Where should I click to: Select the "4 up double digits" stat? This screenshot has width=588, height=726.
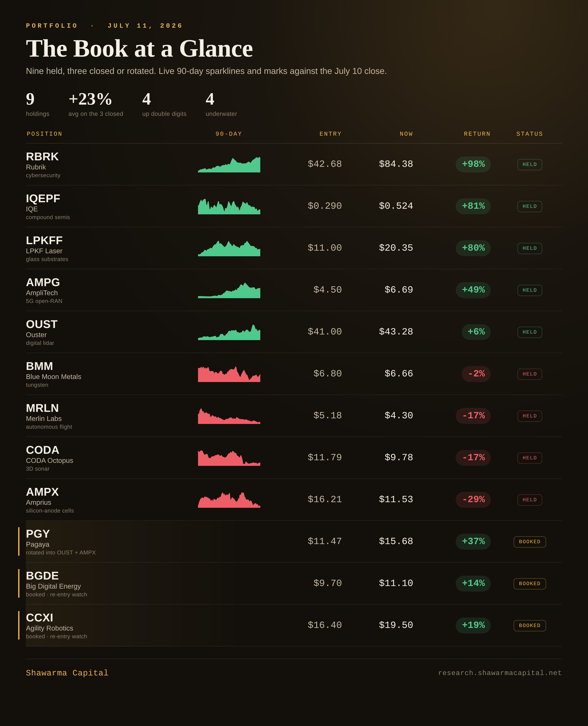pyautogui.click(x=164, y=104)
